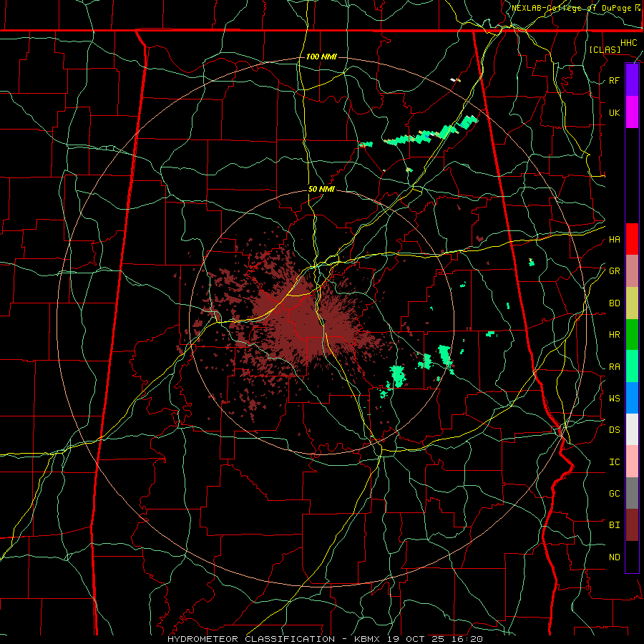Viewport: 644px width, 644px height.
Task: Pick the dark green HR heavy rain swatch
Action: pos(632,335)
